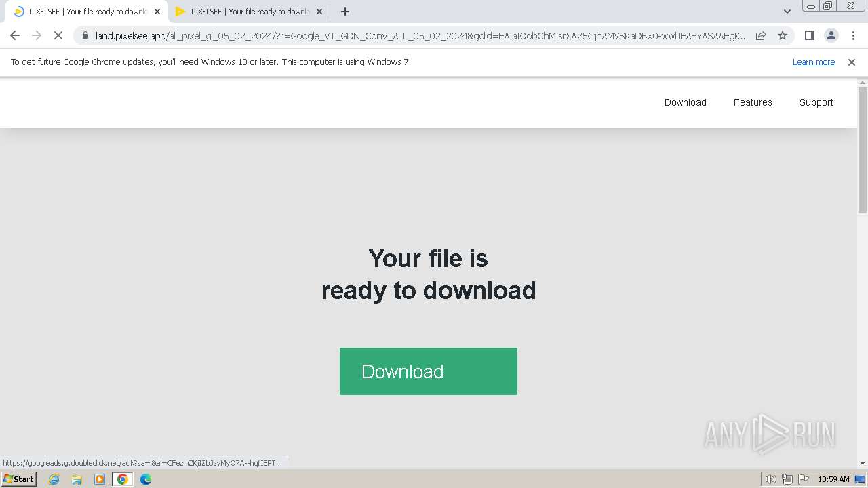The height and width of the screenshot is (488, 868).
Task: Open the tab search dropdown arrow
Action: (787, 12)
